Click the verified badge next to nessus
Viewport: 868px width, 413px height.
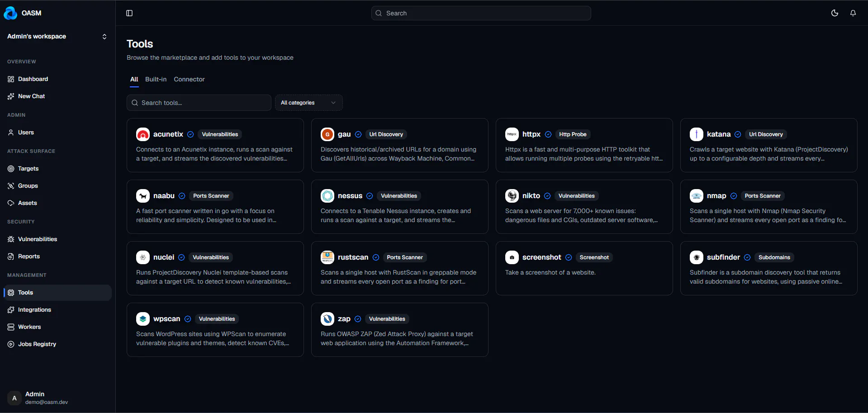tap(370, 196)
